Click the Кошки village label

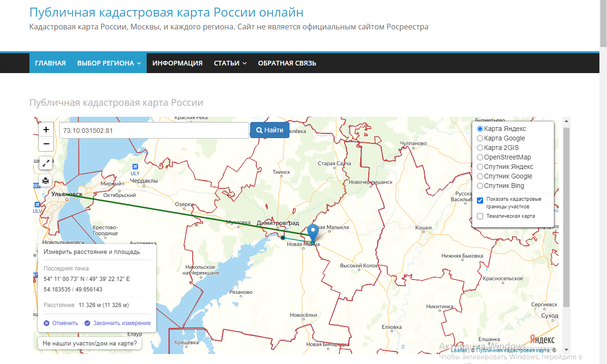(x=423, y=228)
